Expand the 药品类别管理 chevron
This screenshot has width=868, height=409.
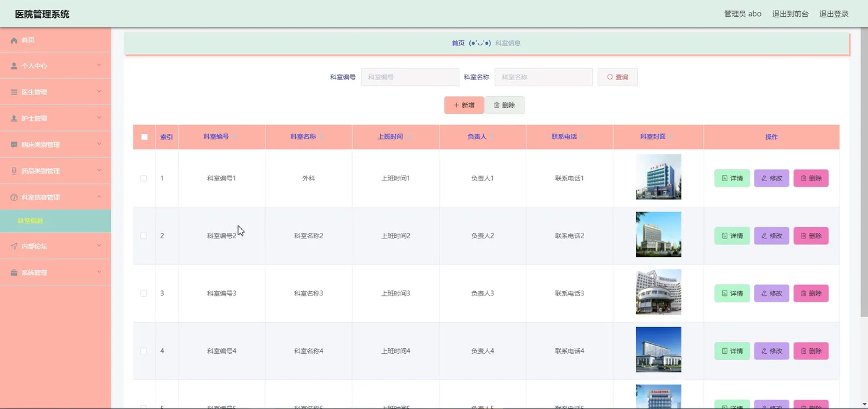(99, 171)
